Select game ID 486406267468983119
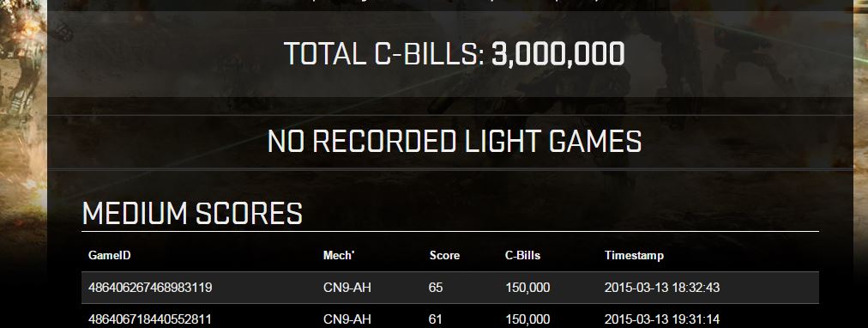The height and width of the screenshot is (328, 868). [x=150, y=288]
